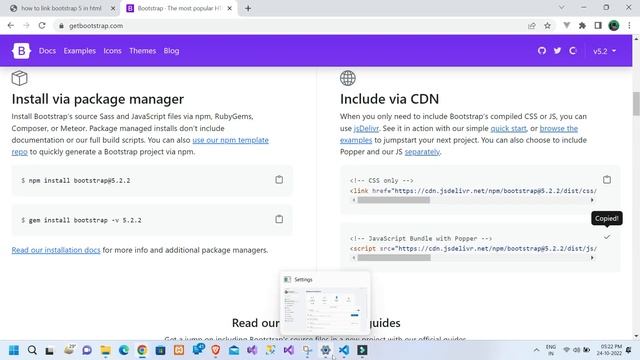Go back to the previous page
640x360 pixels.
[11, 25]
